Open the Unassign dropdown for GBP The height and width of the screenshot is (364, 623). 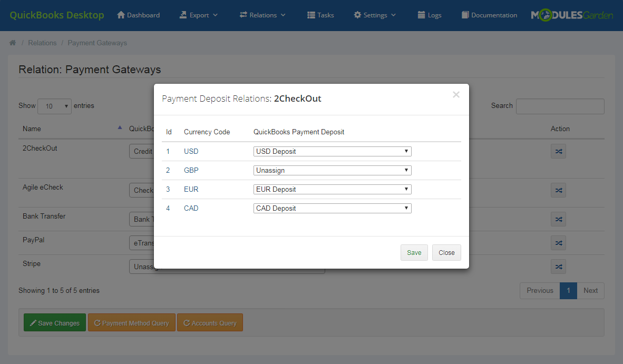coord(332,170)
